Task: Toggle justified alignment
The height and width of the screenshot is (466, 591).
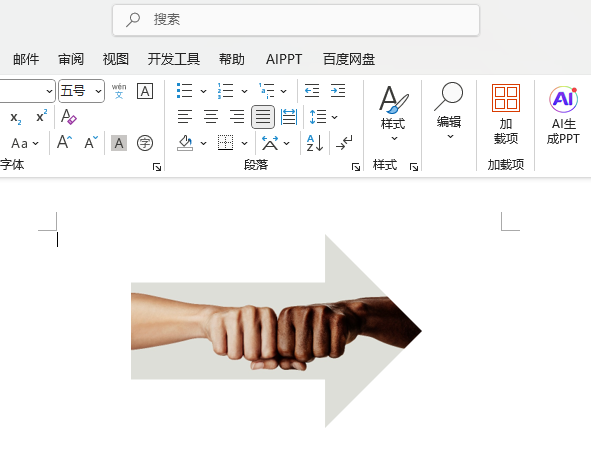Action: click(x=263, y=117)
